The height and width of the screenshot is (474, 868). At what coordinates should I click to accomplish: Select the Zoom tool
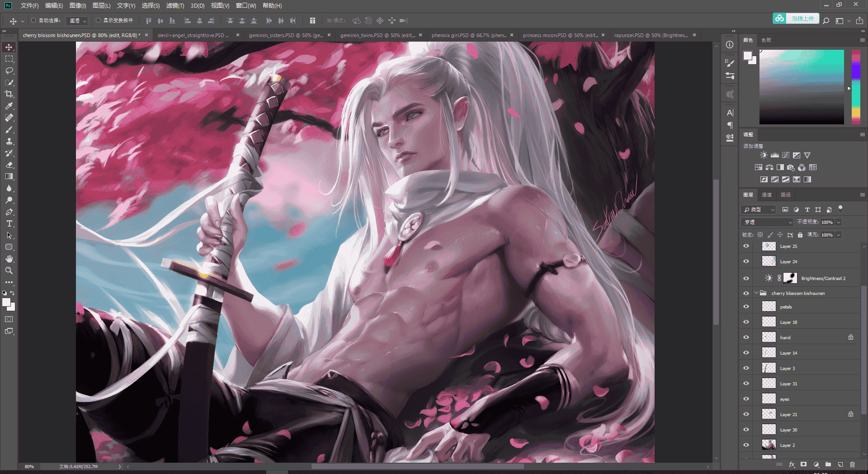[9, 270]
